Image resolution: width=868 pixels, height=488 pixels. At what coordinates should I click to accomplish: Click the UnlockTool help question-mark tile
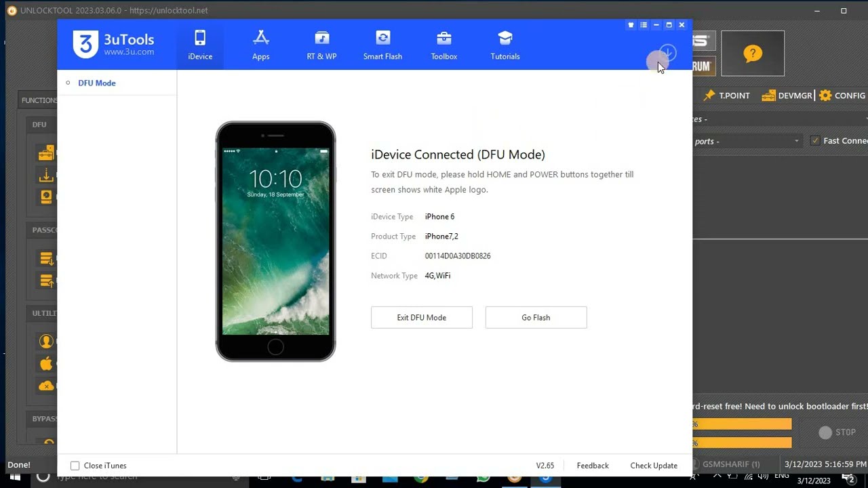point(753,54)
